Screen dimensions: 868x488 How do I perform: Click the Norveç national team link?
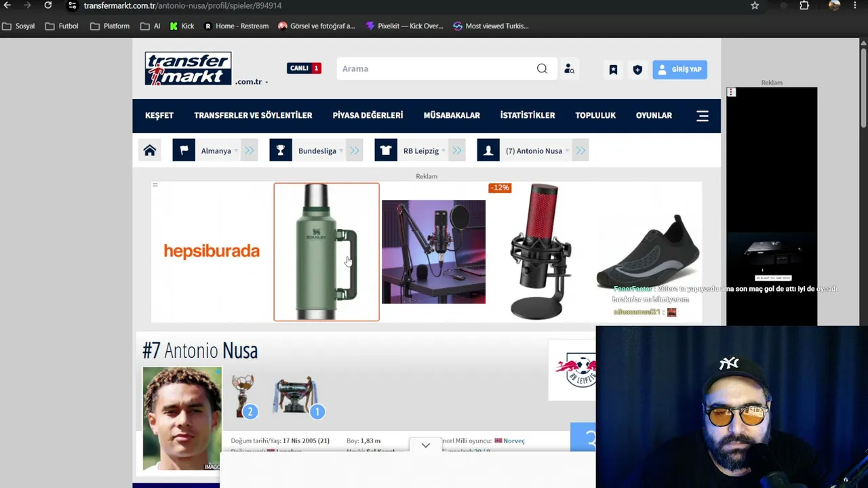(x=513, y=441)
